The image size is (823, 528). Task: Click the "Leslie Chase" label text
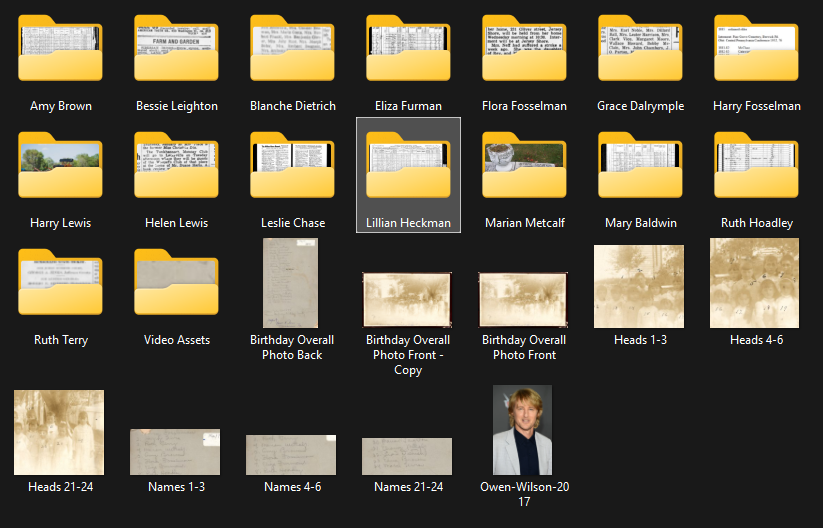pyautogui.click(x=293, y=223)
